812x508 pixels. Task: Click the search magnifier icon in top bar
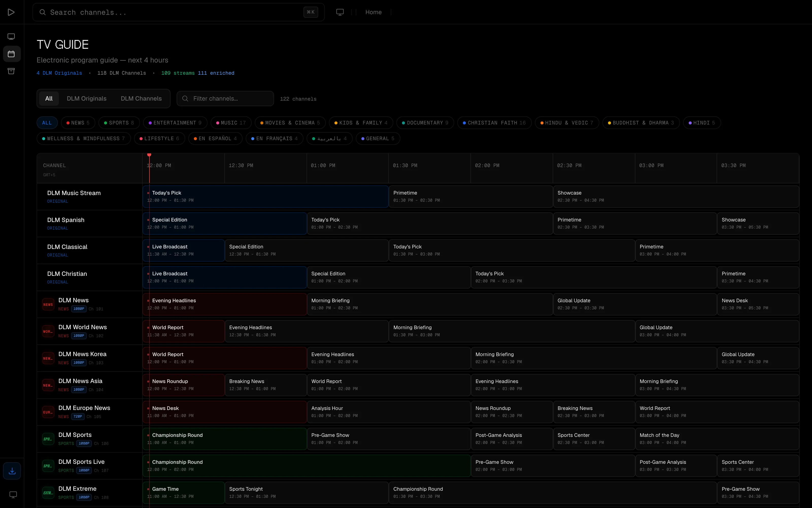[x=43, y=12]
